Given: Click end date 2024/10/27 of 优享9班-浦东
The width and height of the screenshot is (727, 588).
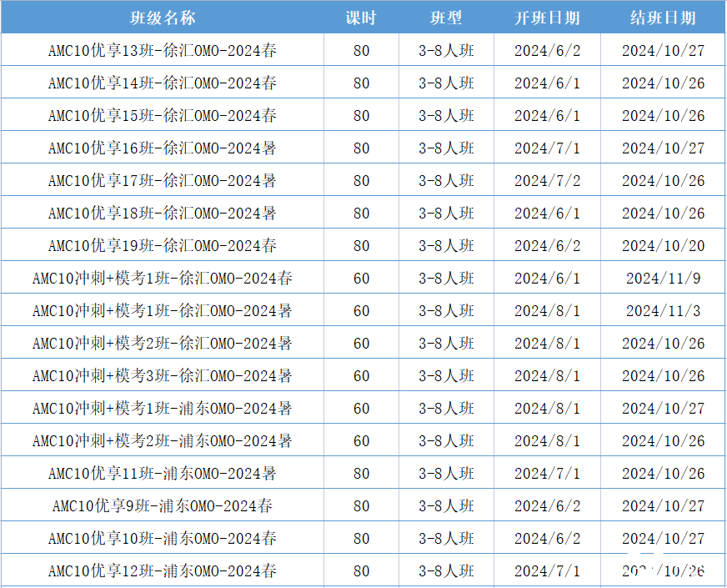Looking at the screenshot, I should point(663,505).
